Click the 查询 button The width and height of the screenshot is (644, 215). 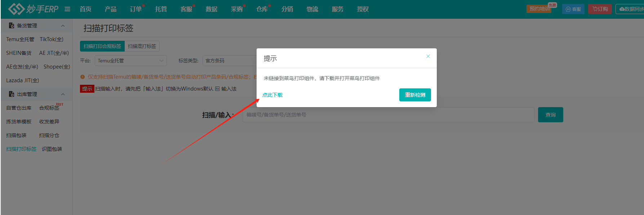550,115
